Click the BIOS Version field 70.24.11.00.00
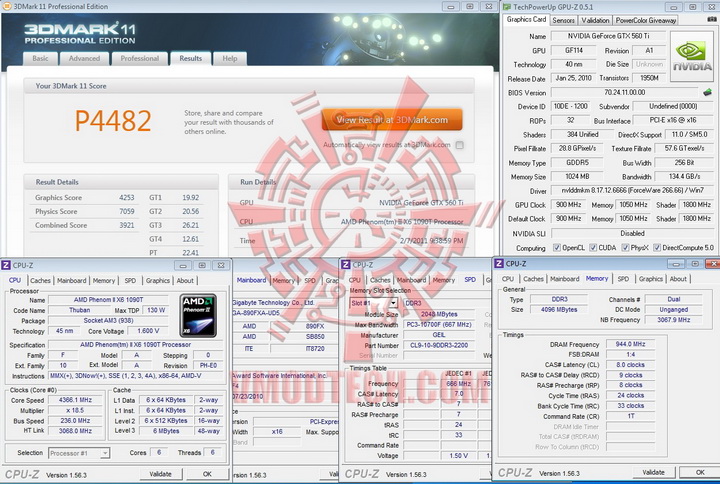720x484 pixels. 624,92
